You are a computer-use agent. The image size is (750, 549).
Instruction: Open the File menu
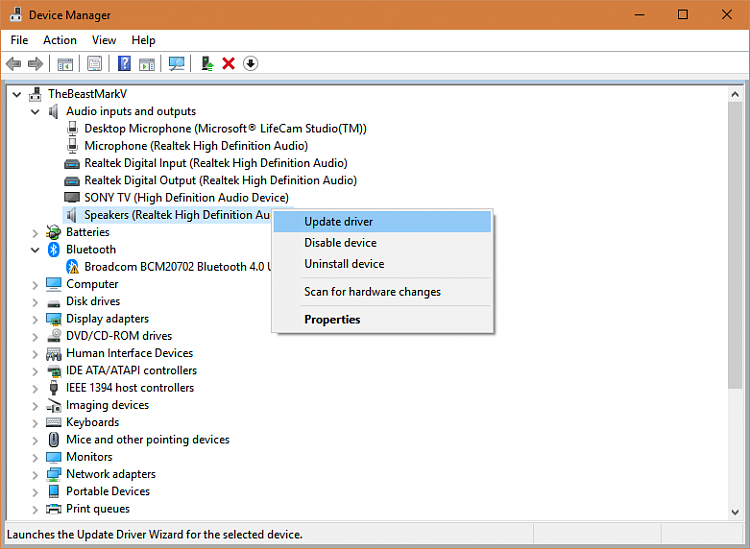click(x=19, y=40)
